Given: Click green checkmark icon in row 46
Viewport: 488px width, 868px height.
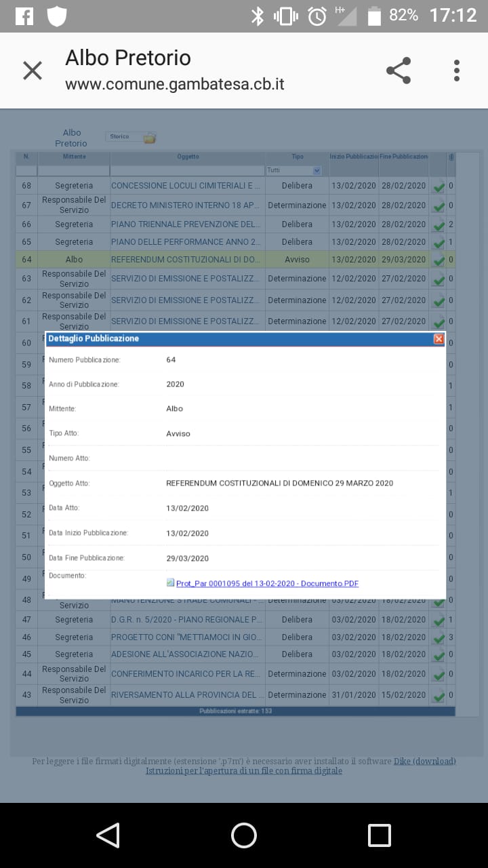Looking at the screenshot, I should 439,638.
